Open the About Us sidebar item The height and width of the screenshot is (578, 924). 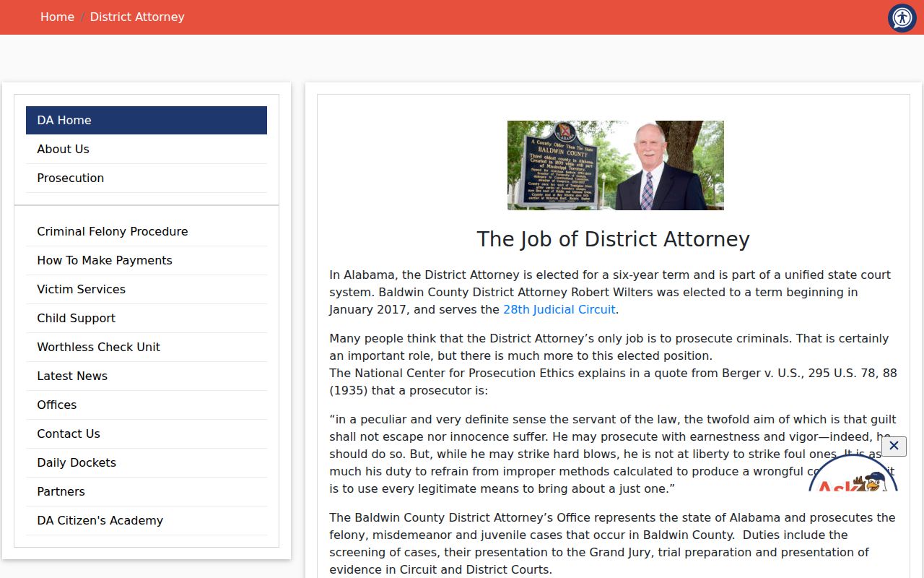pyautogui.click(x=147, y=149)
